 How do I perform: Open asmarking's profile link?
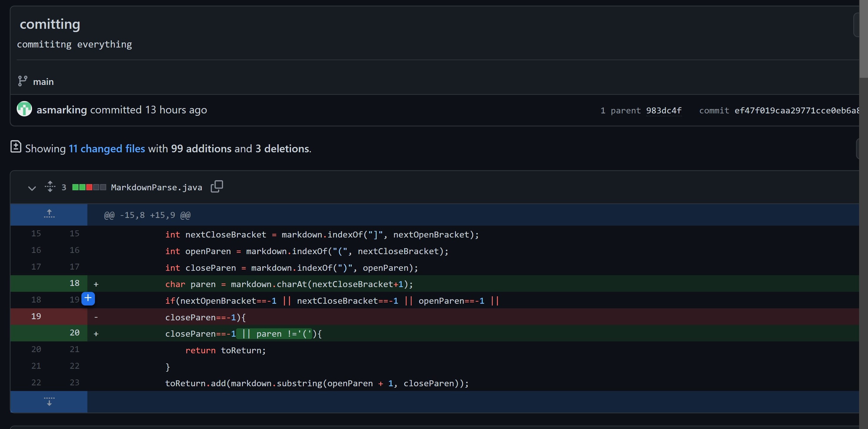tap(62, 110)
